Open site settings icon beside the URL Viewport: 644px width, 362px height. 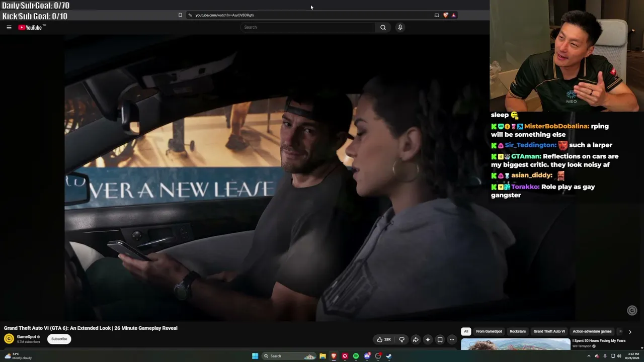tap(190, 15)
